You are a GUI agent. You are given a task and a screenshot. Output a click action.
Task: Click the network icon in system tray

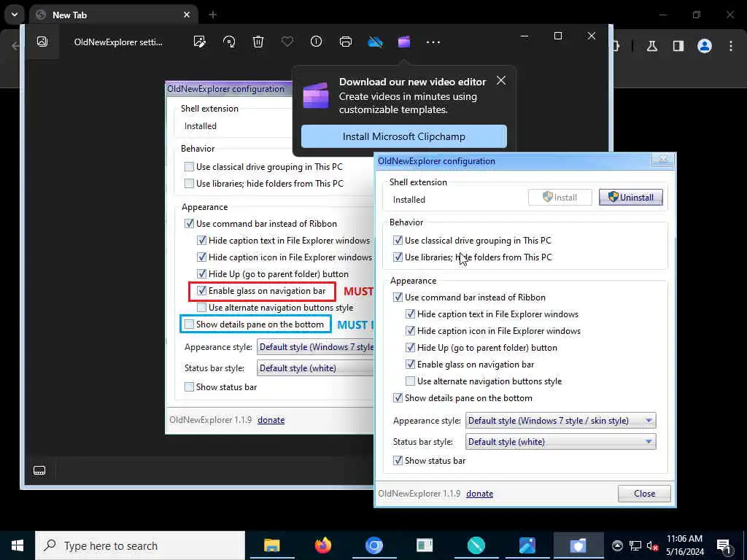[635, 545]
